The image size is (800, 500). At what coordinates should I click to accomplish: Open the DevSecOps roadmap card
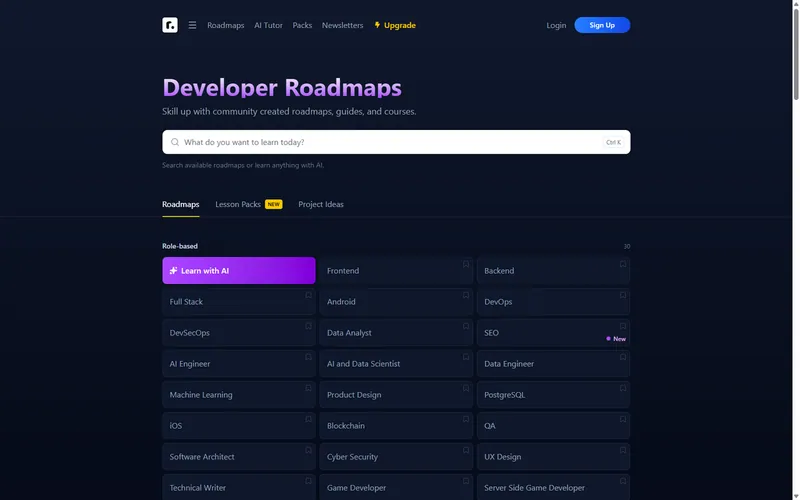239,333
